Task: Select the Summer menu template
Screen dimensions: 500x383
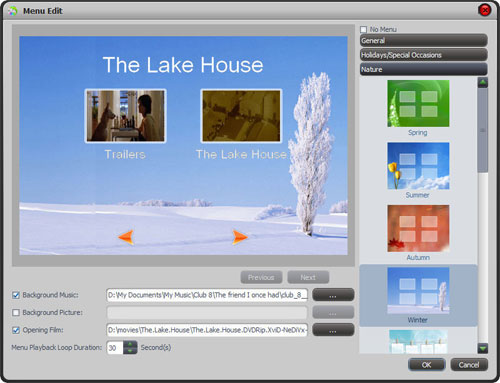Action: [418, 166]
